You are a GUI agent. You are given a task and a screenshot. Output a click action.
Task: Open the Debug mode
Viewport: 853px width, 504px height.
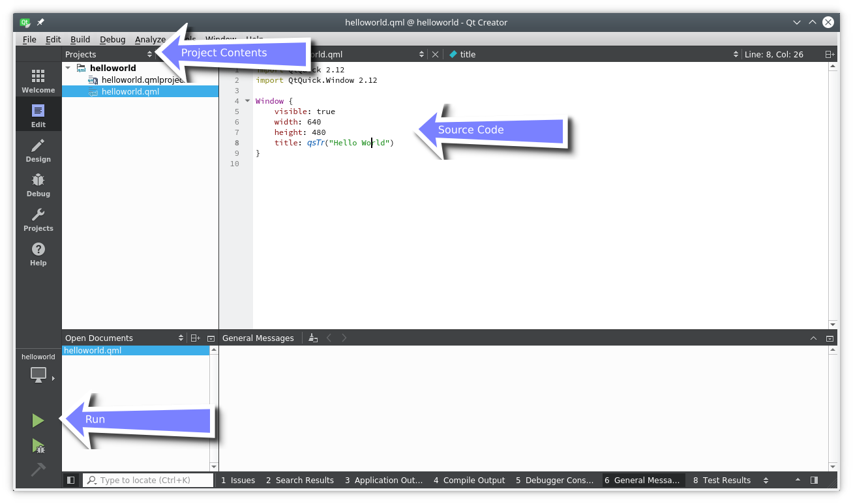point(38,185)
